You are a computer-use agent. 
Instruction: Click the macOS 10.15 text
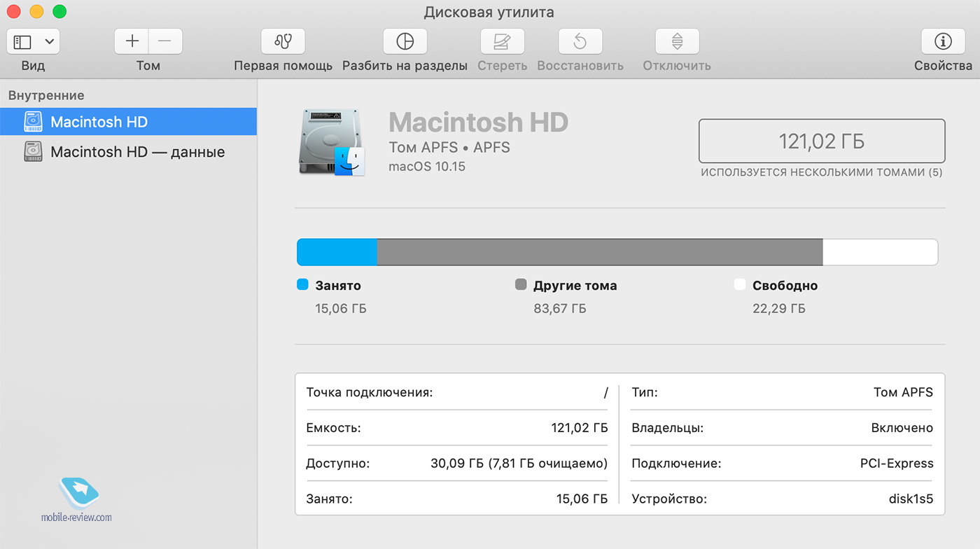(x=427, y=167)
